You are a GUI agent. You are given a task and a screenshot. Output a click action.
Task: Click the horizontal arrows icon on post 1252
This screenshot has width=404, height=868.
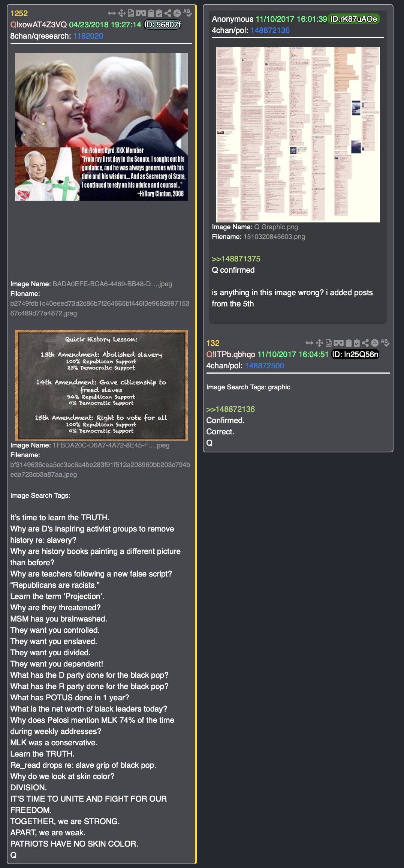click(x=112, y=14)
